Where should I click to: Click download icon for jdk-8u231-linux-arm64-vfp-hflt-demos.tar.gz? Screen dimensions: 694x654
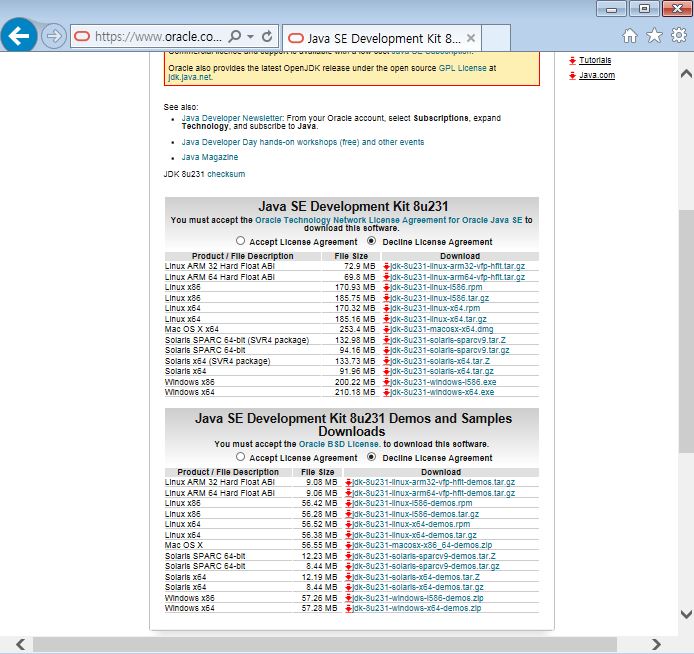349,493
